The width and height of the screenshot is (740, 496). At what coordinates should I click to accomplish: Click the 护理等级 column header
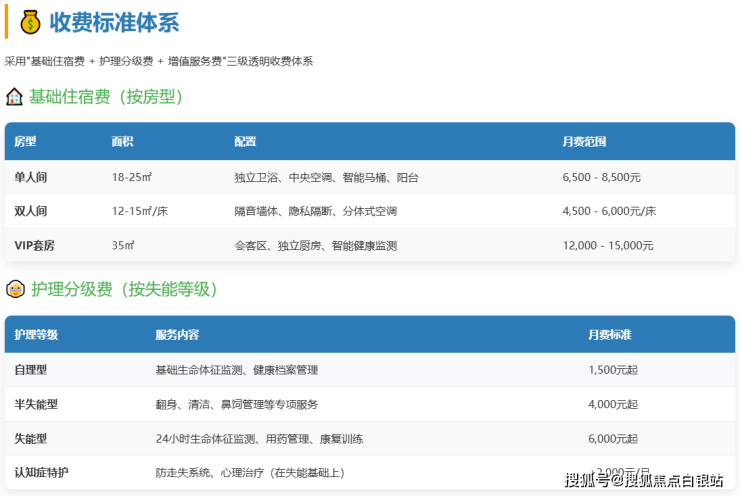coord(36,334)
